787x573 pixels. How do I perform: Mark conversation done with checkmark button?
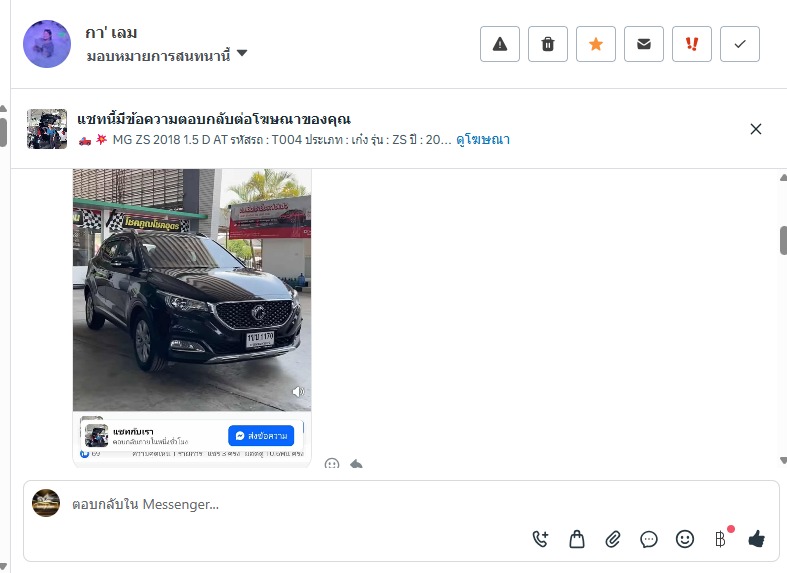[x=740, y=44]
